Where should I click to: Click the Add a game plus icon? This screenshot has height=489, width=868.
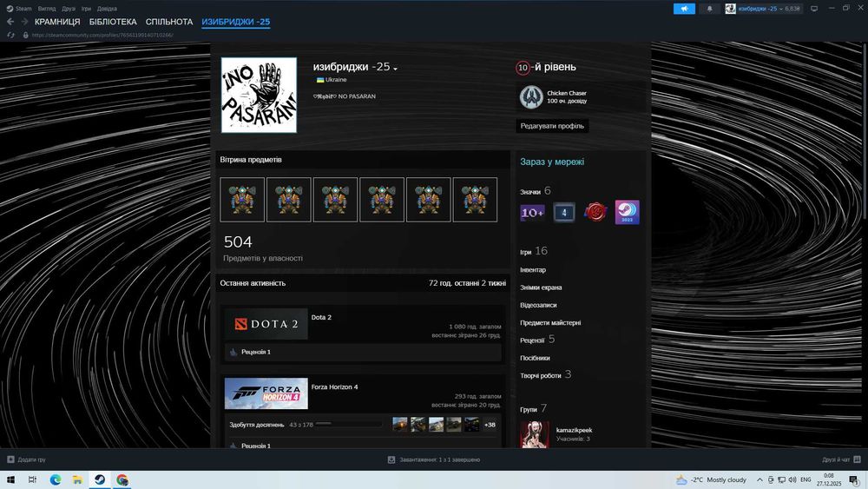coord(10,459)
